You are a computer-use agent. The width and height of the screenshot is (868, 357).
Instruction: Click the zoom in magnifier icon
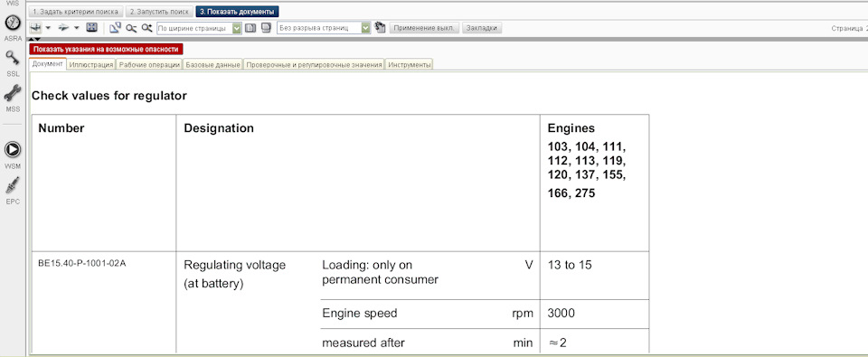tap(146, 28)
